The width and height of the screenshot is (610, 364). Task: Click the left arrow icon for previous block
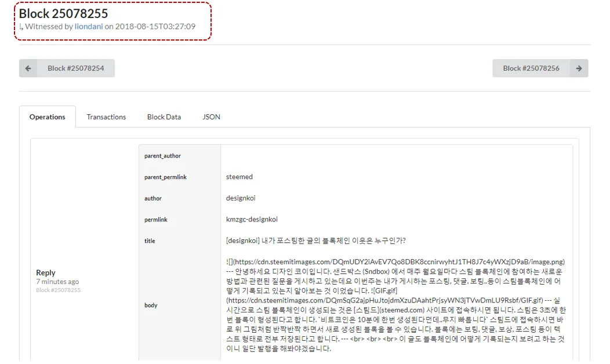[28, 68]
